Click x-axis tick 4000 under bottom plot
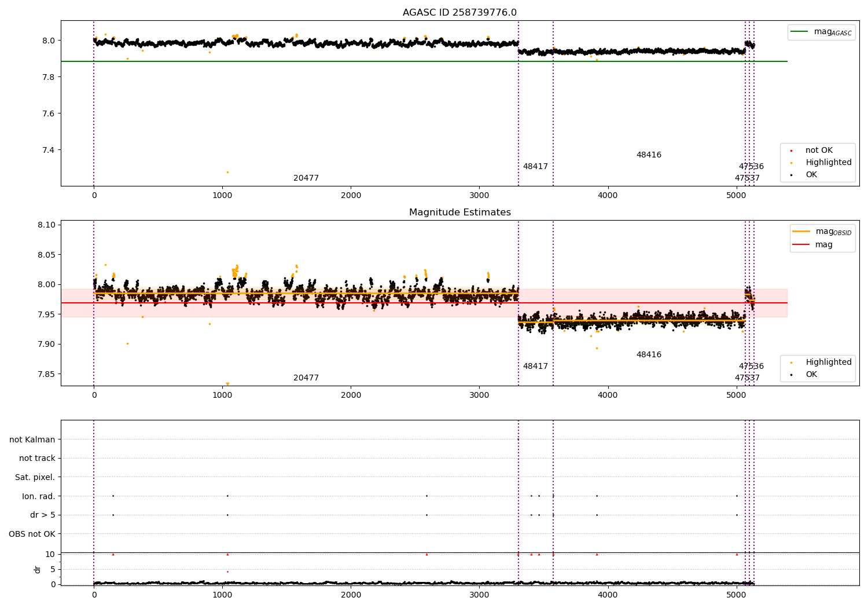868x608 pixels. coord(608,595)
